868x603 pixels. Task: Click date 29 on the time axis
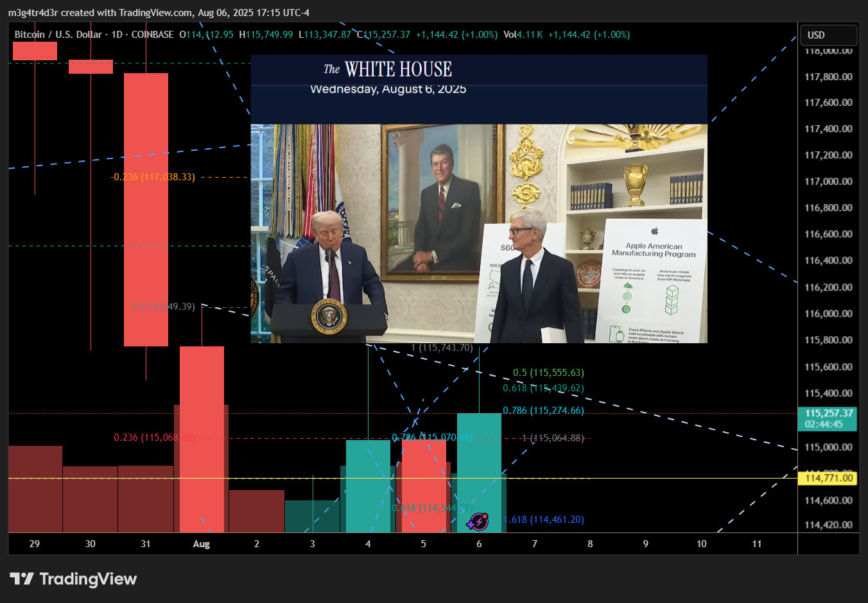pos(35,544)
